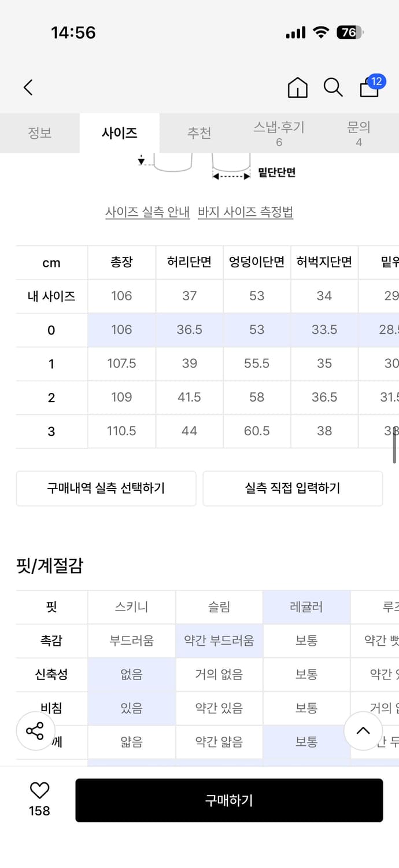The height and width of the screenshot is (868, 399).
Task: Like the product with heart icon
Action: coord(39,790)
